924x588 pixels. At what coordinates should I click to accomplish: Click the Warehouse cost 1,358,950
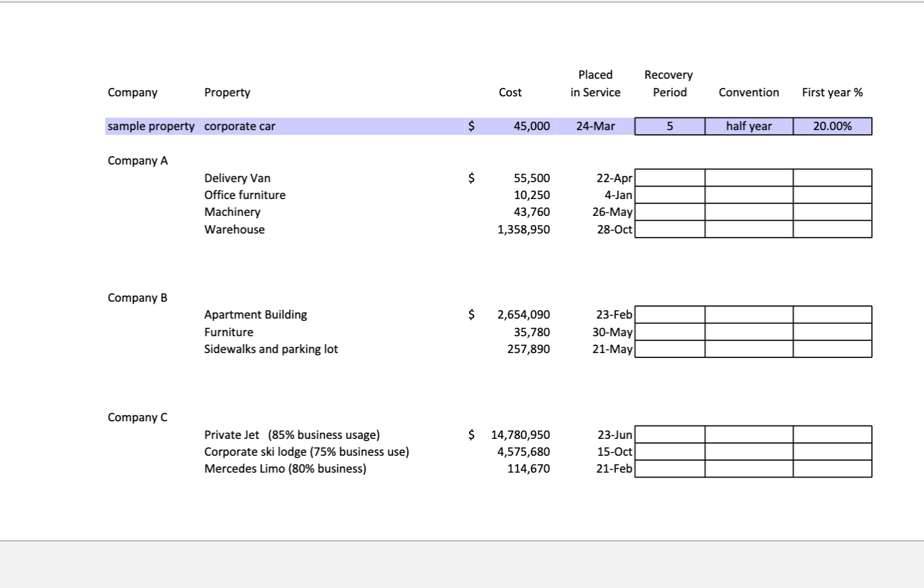[523, 229]
